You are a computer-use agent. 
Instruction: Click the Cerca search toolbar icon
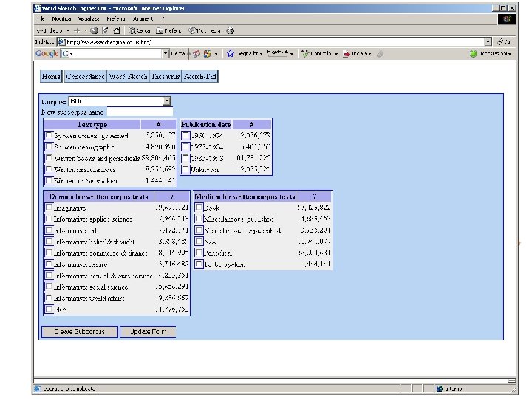(x=132, y=30)
